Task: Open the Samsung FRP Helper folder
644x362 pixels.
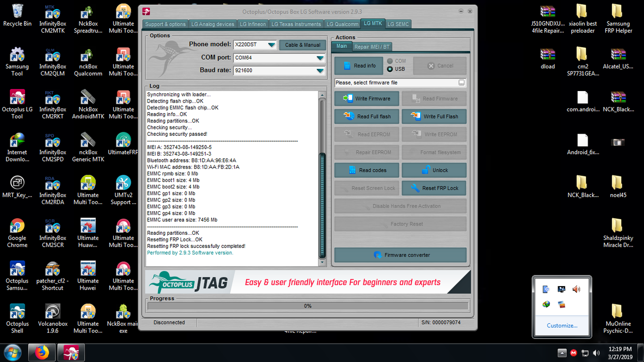Action: (618, 20)
